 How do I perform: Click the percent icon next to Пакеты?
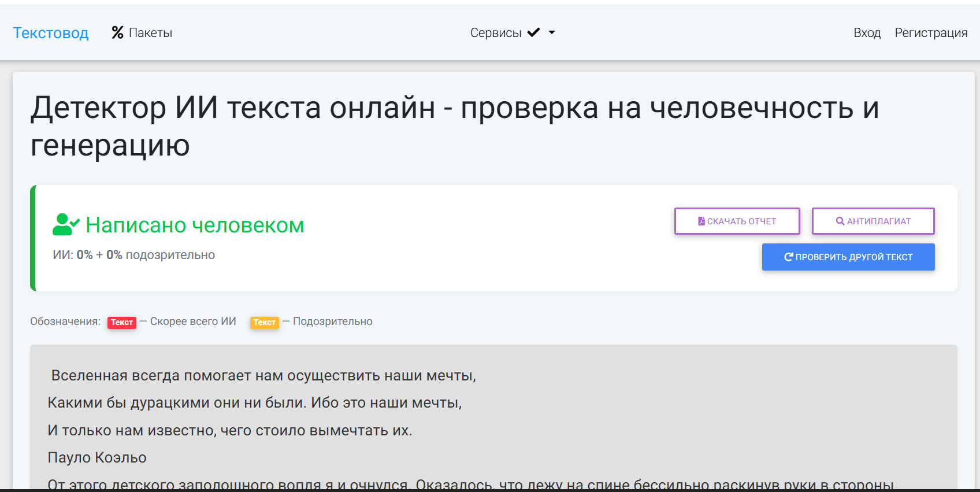click(118, 33)
